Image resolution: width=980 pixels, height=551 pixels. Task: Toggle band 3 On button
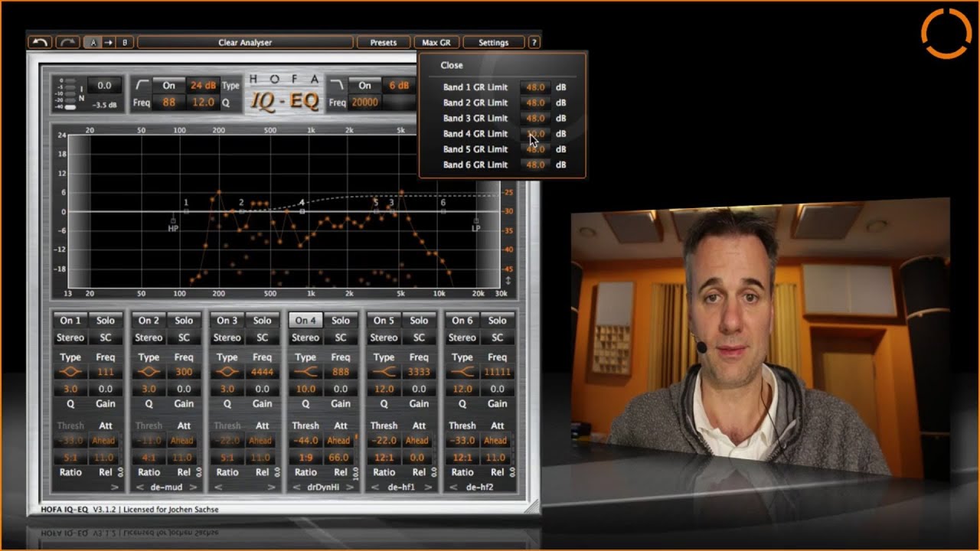point(227,321)
